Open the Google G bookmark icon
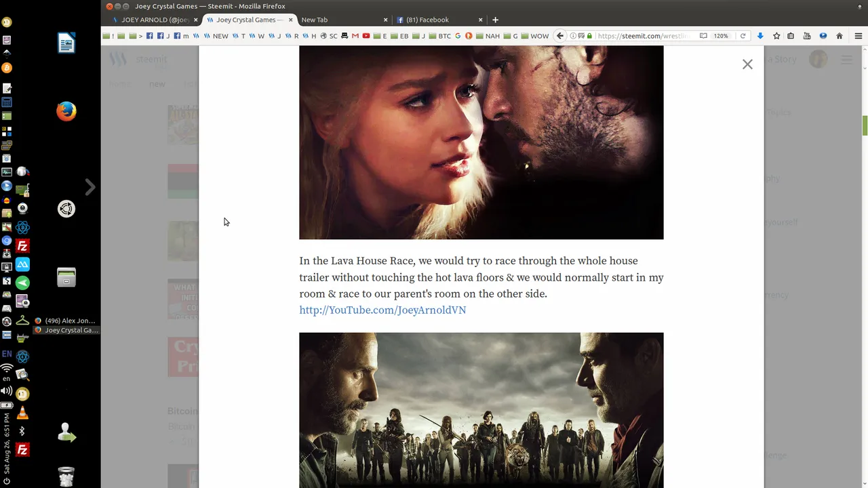The height and width of the screenshot is (488, 868). (458, 36)
